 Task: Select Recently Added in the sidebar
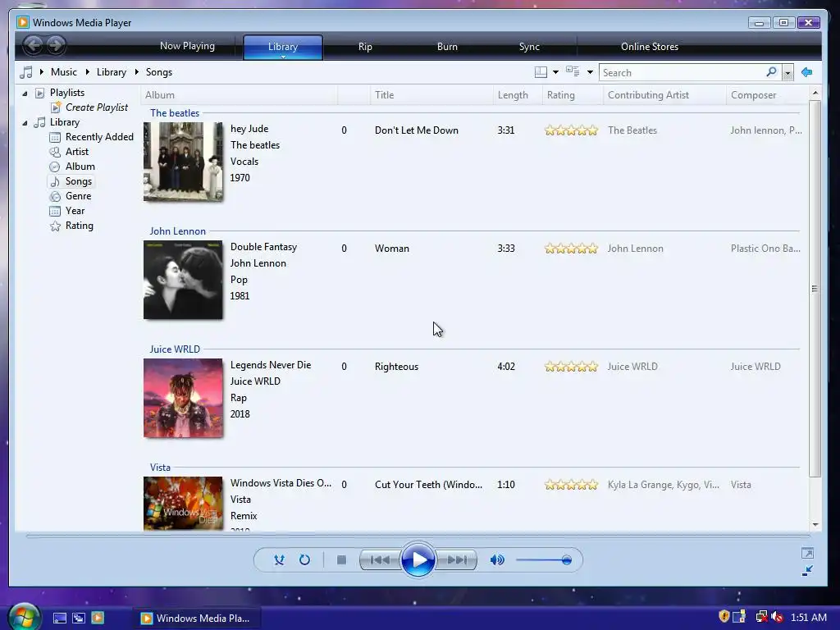click(x=99, y=137)
